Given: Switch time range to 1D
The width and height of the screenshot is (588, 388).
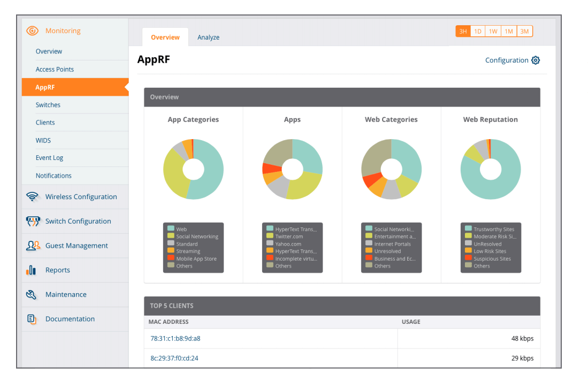Looking at the screenshot, I should pyautogui.click(x=478, y=32).
